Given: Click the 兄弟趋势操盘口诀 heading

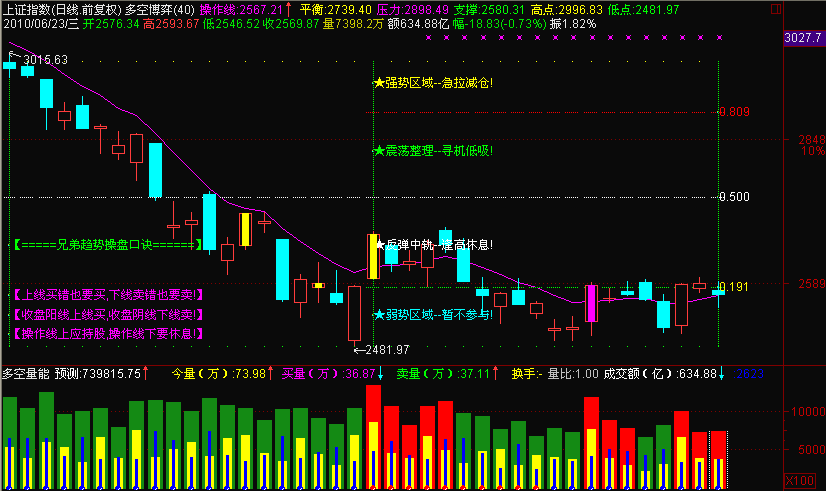Looking at the screenshot, I should 107,244.
